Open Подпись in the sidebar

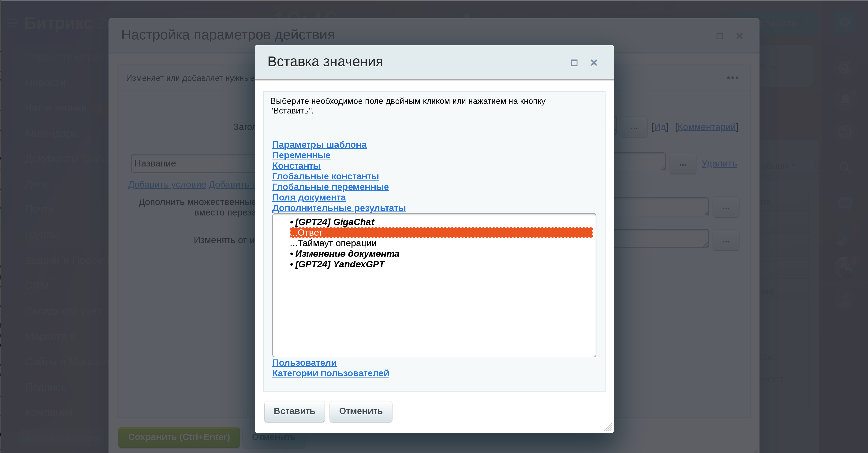[x=45, y=387]
